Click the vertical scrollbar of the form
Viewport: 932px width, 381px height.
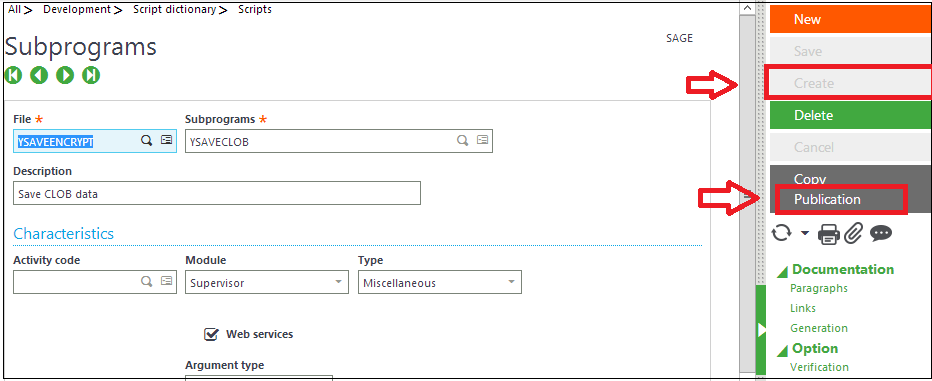point(747,193)
